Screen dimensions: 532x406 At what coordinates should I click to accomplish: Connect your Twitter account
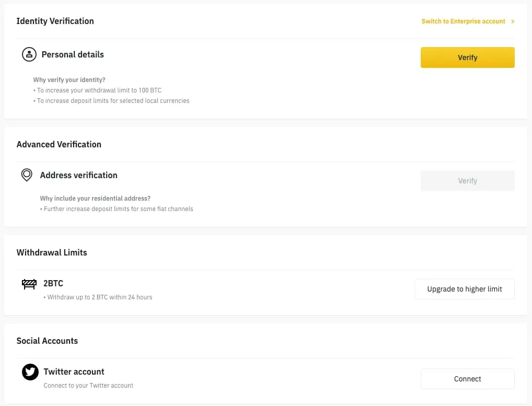point(468,379)
